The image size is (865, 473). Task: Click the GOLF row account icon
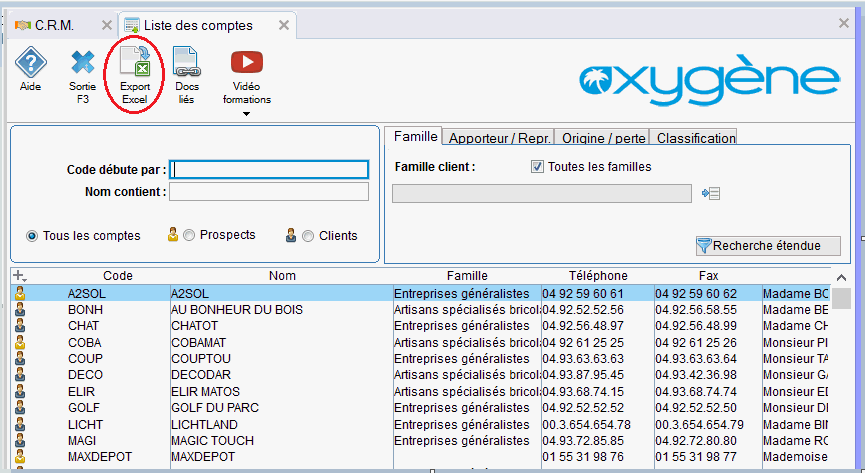[x=20, y=407]
